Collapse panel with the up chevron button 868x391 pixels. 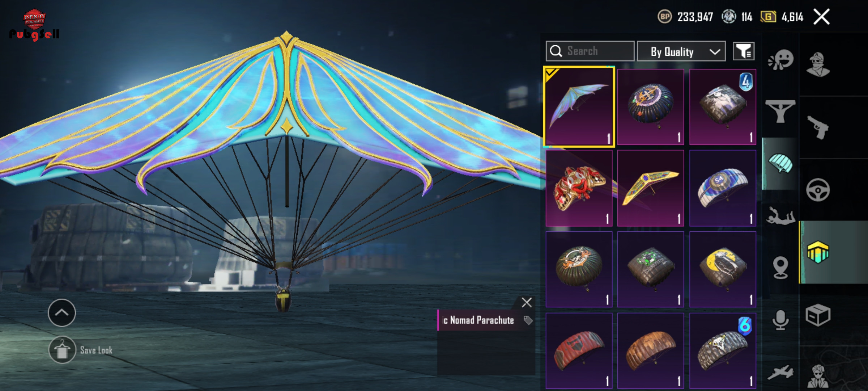coord(62,313)
